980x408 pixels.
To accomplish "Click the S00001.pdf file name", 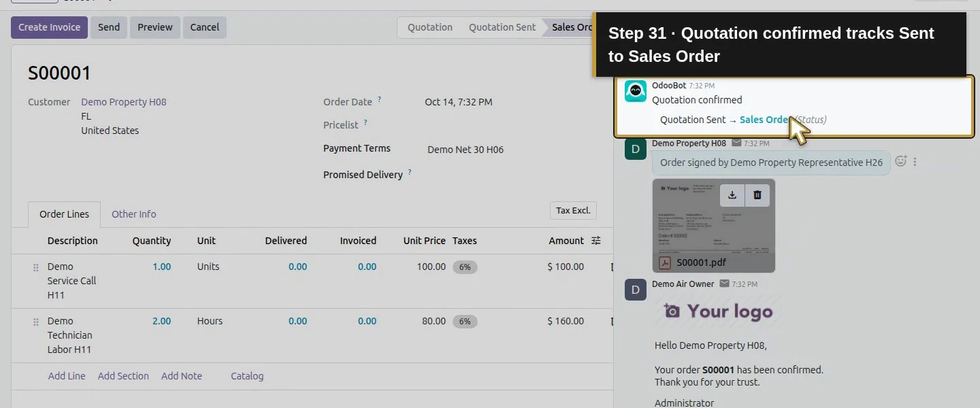I will 701,262.
